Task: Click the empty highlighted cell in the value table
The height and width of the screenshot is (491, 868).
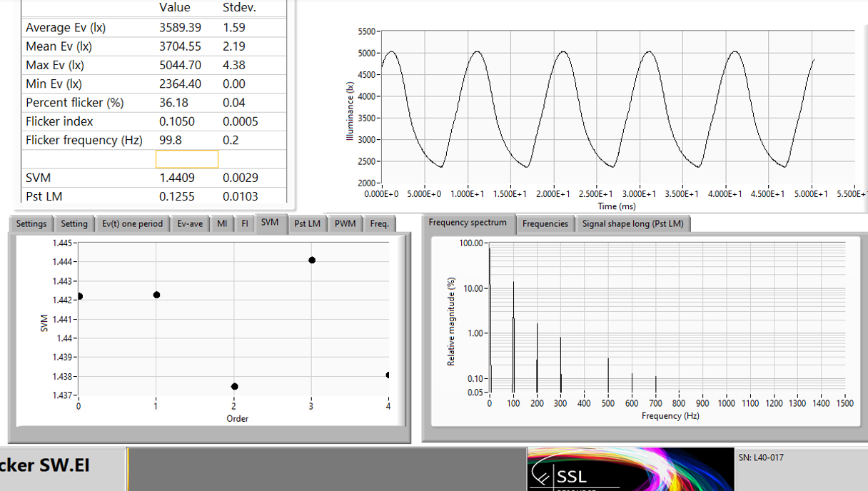Action: click(187, 159)
